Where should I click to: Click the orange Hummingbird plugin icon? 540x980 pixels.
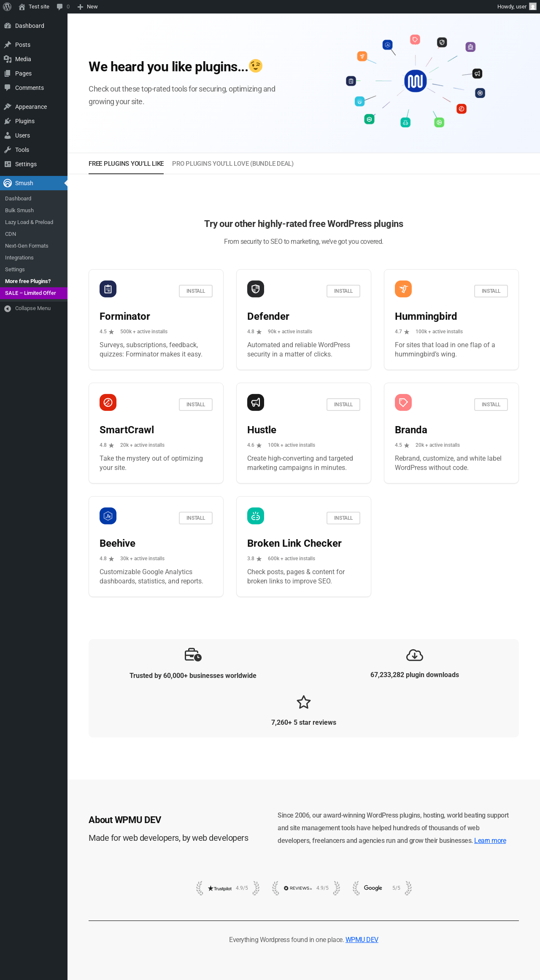(x=403, y=289)
